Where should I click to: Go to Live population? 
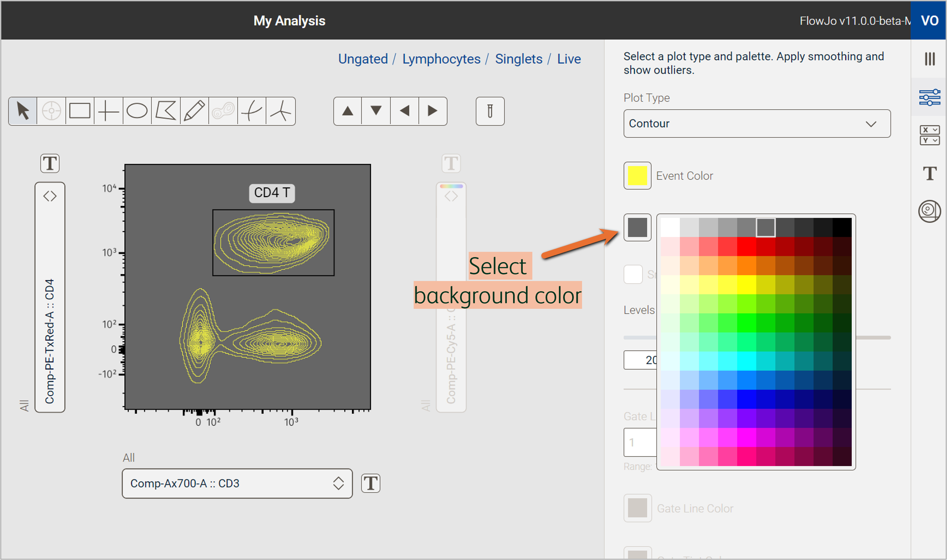click(569, 59)
